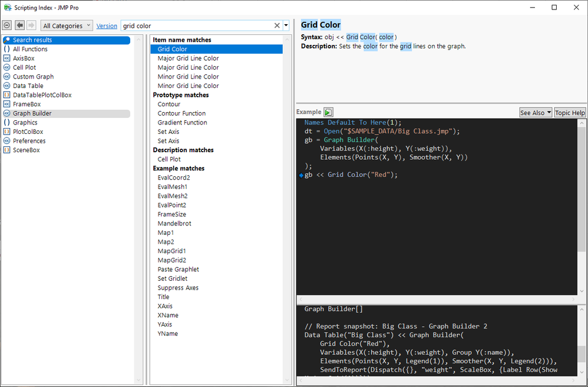The width and height of the screenshot is (588, 387).
Task: Open Topic Help
Action: [570, 113]
